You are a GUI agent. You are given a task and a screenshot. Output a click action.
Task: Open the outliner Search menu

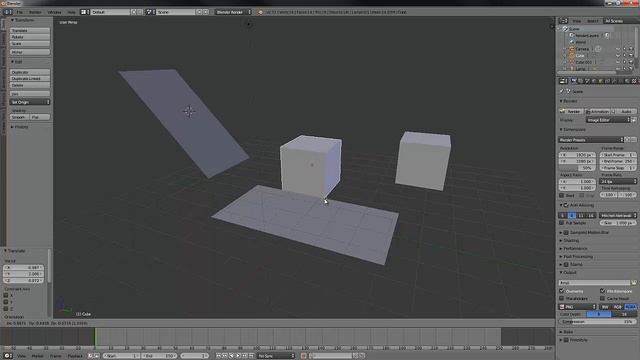593,21
